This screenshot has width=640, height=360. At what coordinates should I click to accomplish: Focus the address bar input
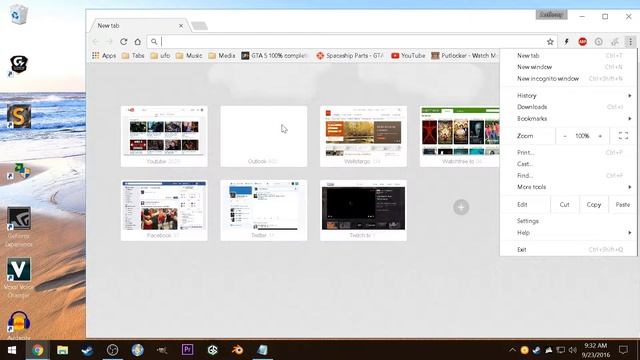click(x=351, y=42)
